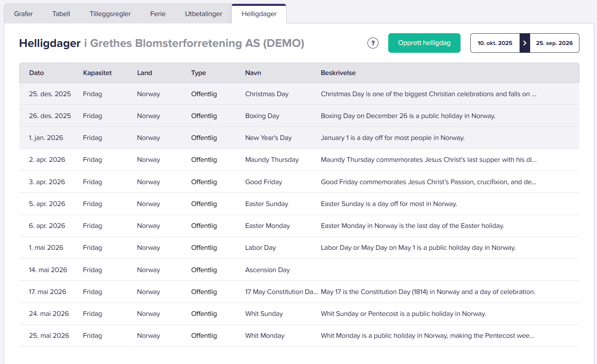Select the Ascension Day row
The width and height of the screenshot is (597, 364).
pyautogui.click(x=267, y=270)
